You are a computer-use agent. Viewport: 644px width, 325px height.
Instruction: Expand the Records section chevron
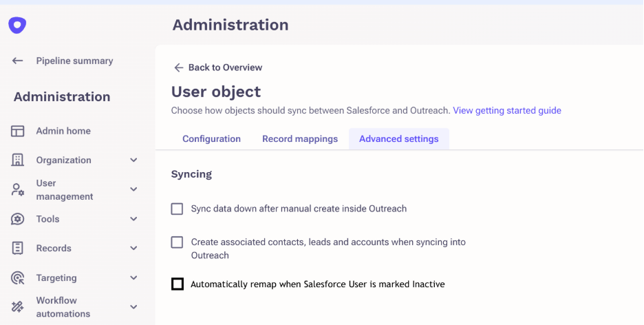[133, 248]
